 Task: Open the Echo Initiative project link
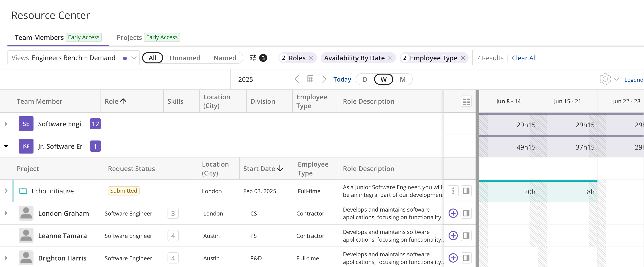tap(53, 191)
